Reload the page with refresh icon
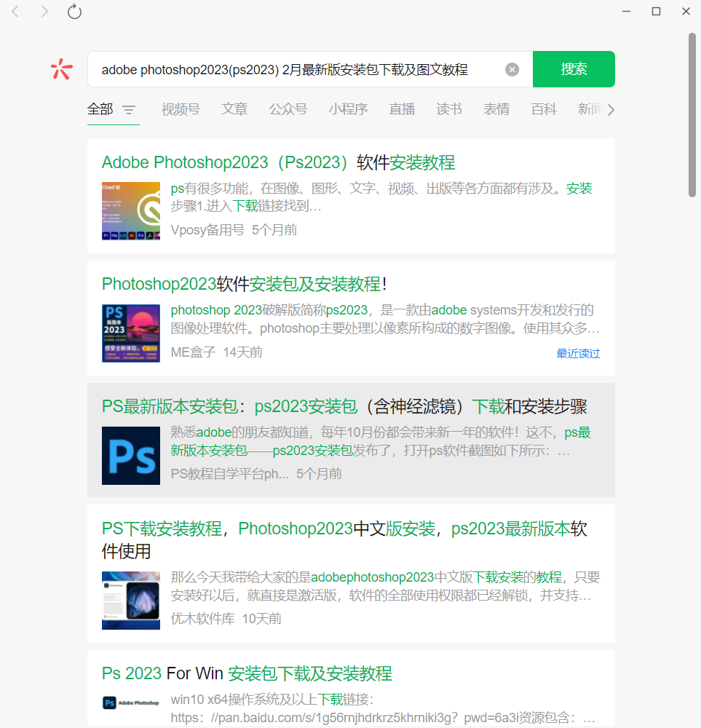The image size is (701, 728). click(74, 12)
